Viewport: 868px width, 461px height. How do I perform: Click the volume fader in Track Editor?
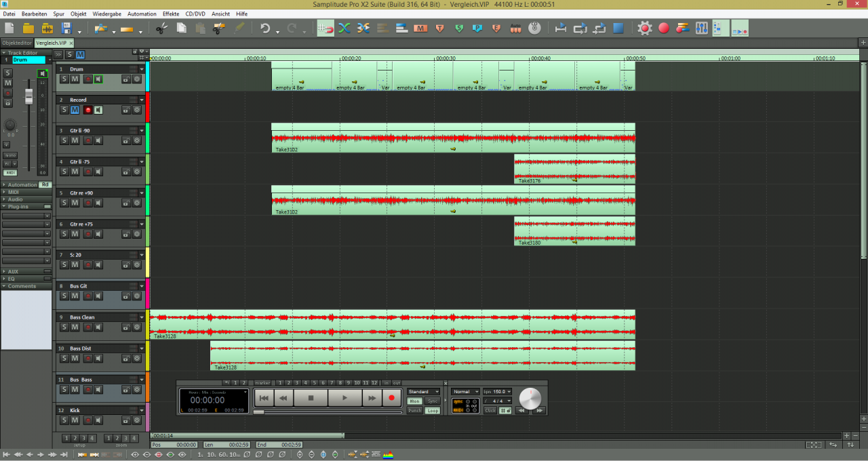click(29, 96)
